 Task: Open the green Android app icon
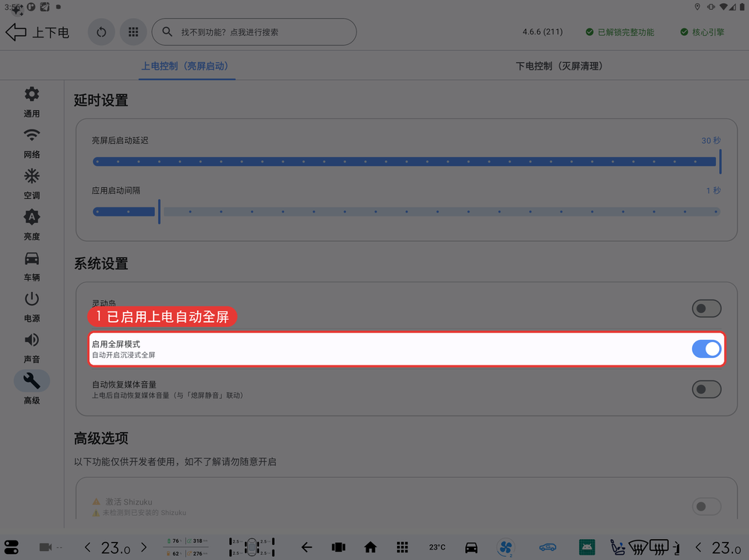(587, 547)
